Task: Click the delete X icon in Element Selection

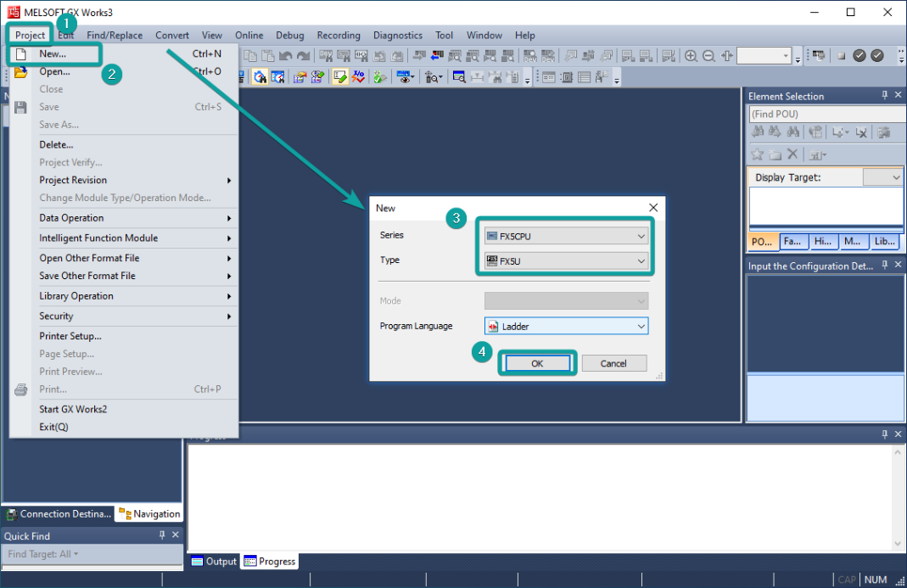Action: point(792,154)
